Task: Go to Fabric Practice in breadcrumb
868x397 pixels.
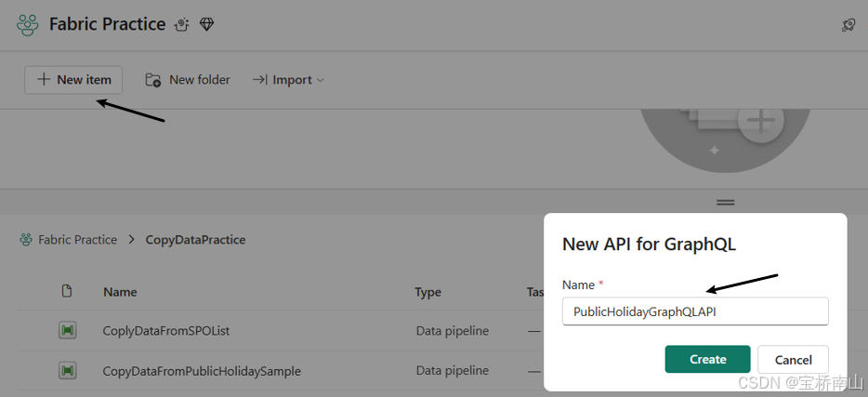Action: pos(77,240)
